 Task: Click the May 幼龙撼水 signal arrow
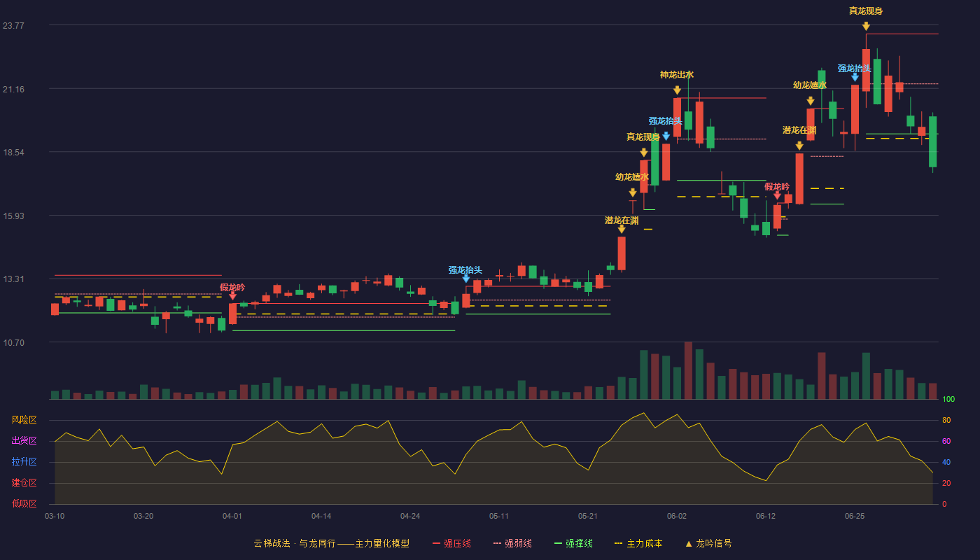633,192
